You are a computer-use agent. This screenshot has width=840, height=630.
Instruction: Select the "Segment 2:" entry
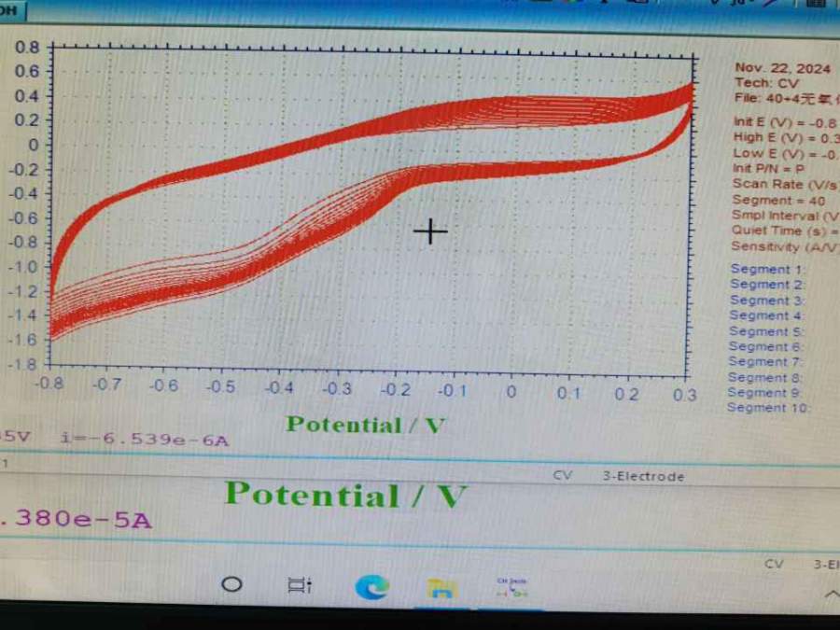(766, 285)
